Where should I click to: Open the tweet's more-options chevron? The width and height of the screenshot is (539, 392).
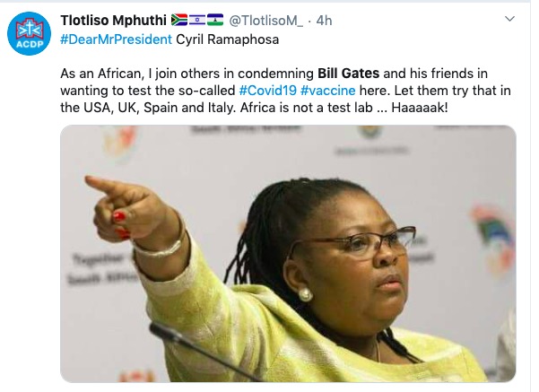(x=509, y=19)
